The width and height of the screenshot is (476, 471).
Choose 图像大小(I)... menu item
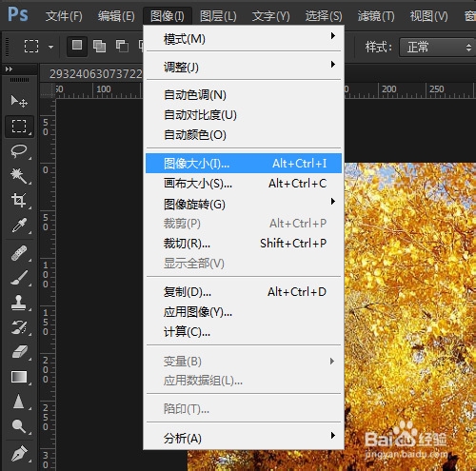coord(244,164)
